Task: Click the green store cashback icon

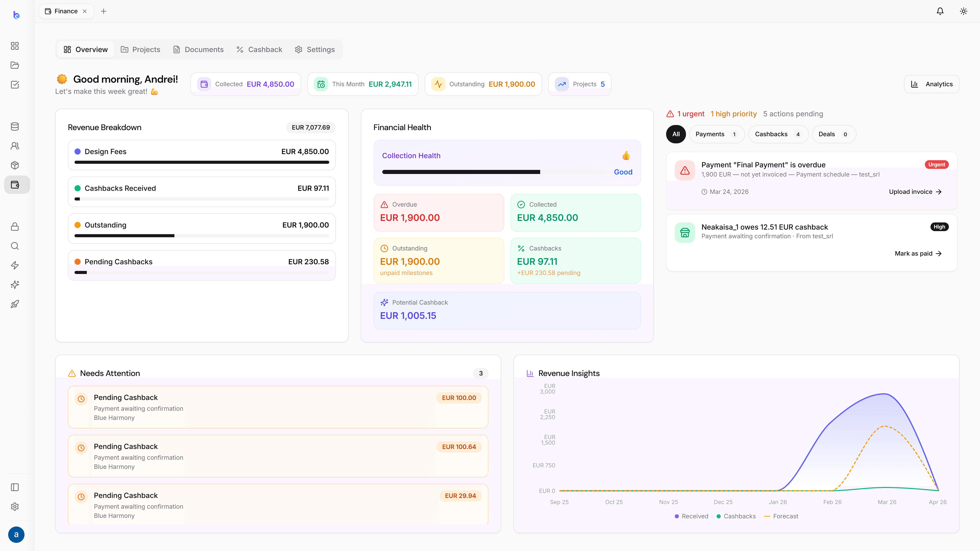Action: coord(685,233)
